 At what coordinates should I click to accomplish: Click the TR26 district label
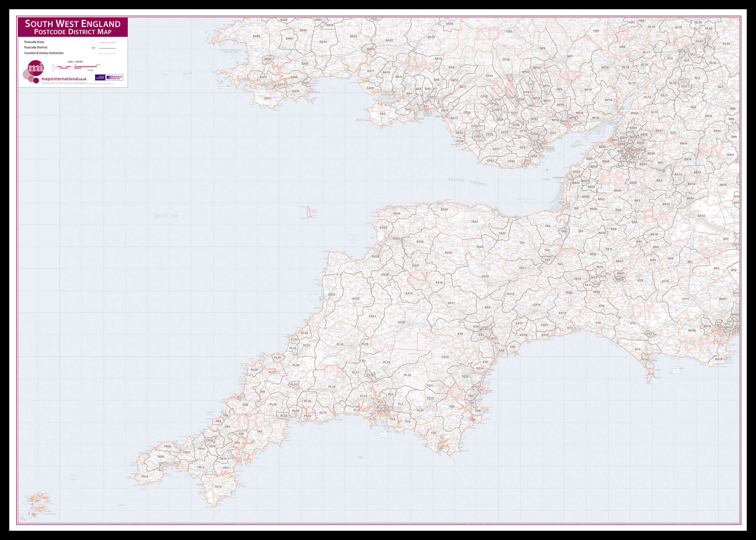[167, 447]
